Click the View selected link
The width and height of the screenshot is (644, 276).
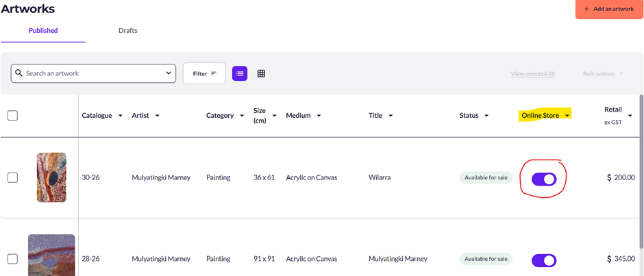[532, 73]
